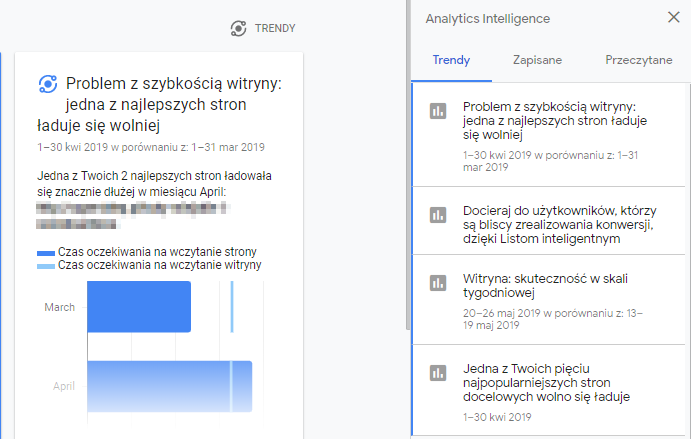Image resolution: width=691 pixels, height=439 pixels.
Task: Click the vertical scrollbar between the panels
Action: pos(408,165)
